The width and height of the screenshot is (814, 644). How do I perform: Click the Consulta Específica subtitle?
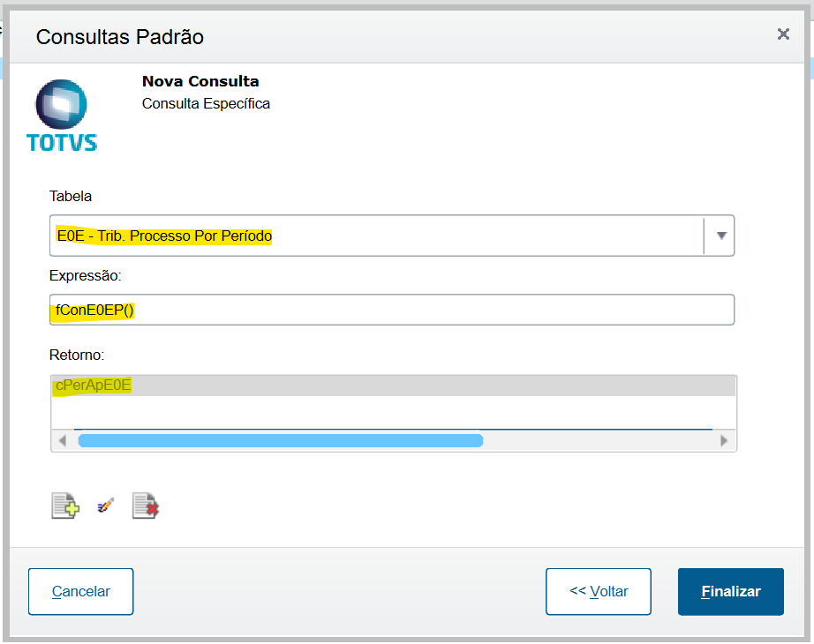click(206, 104)
